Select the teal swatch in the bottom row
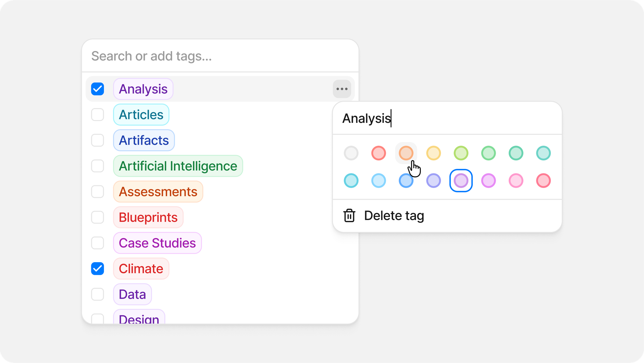 (351, 180)
